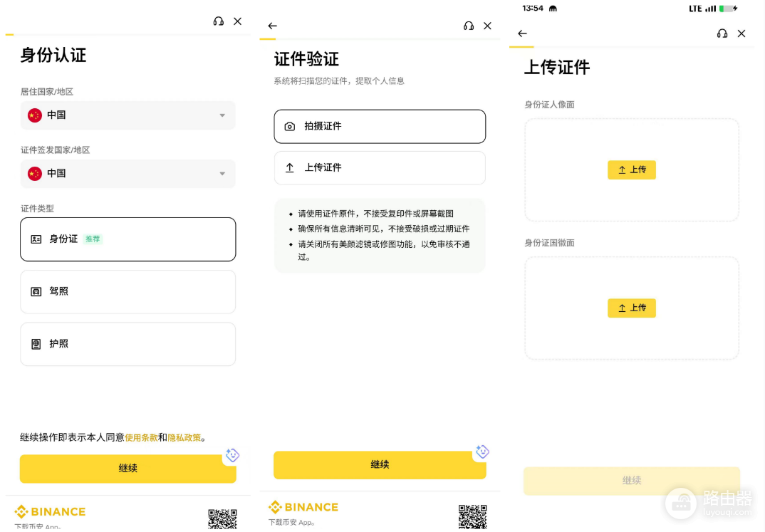Close the 证件验证 screen with the X icon

pos(487,26)
